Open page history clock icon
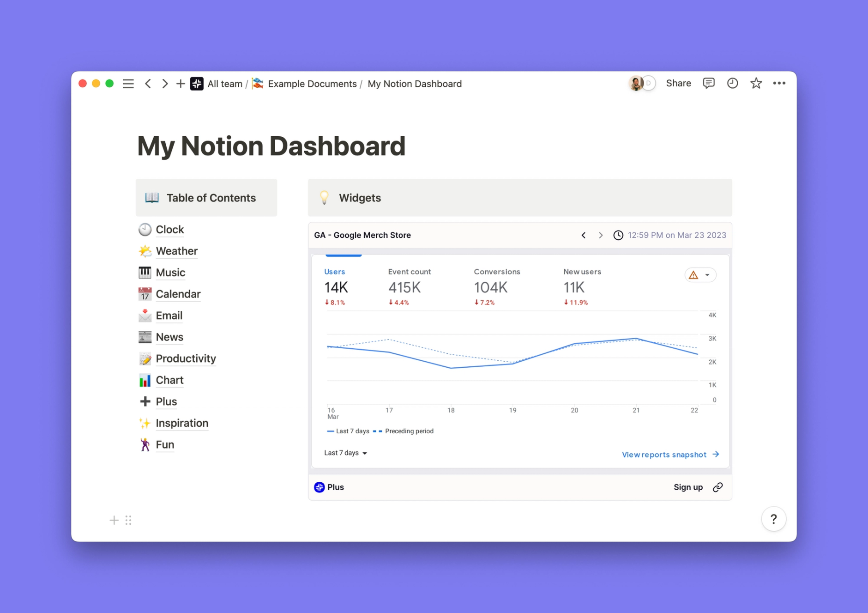Screen dimensions: 868x613 (x=732, y=83)
